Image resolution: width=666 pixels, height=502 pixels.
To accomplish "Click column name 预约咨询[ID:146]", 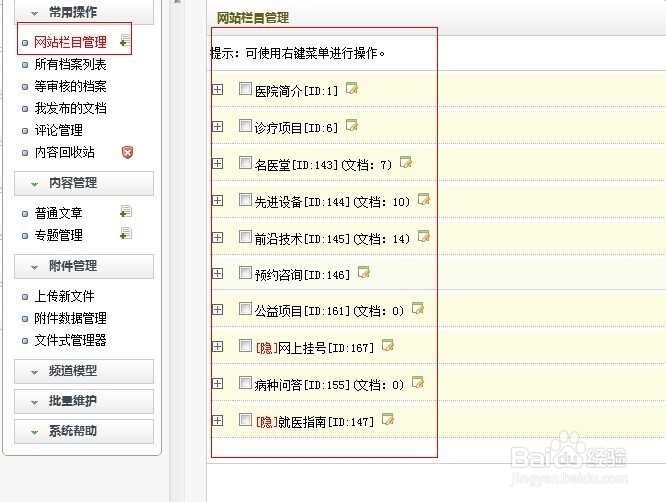I will pyautogui.click(x=302, y=275).
